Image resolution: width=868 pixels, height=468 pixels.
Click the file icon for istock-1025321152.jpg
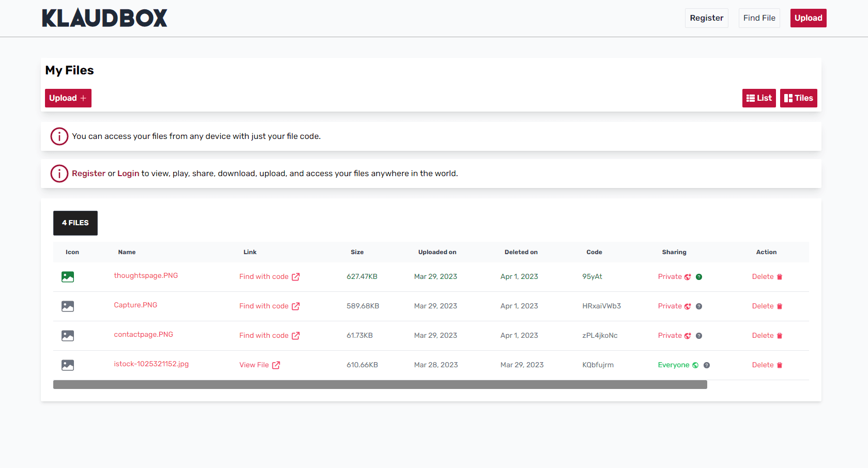coord(68,365)
